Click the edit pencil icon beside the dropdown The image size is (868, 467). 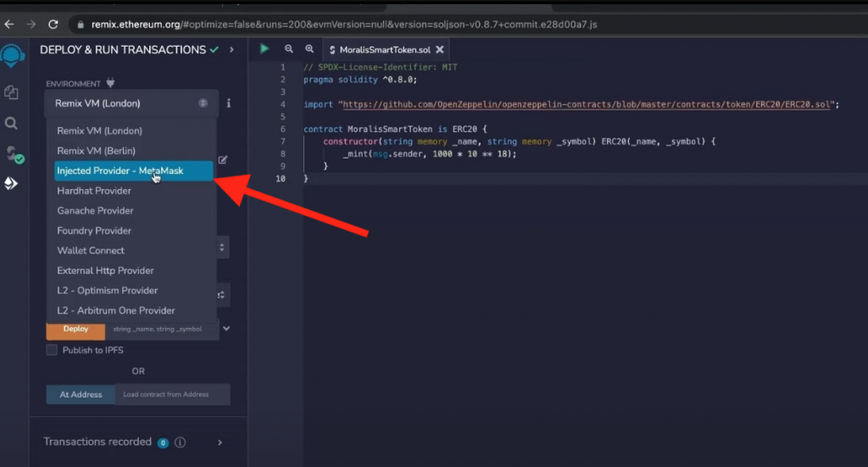click(223, 160)
